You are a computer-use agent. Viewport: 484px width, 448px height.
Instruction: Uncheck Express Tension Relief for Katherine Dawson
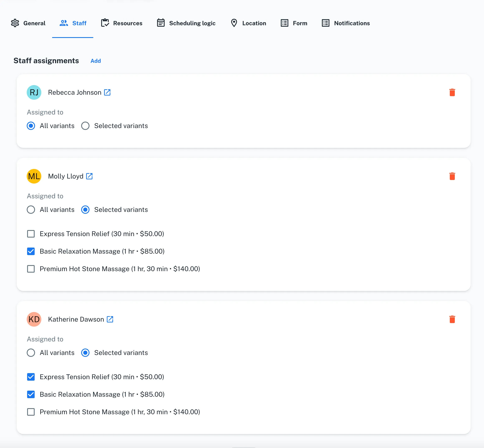(x=31, y=377)
